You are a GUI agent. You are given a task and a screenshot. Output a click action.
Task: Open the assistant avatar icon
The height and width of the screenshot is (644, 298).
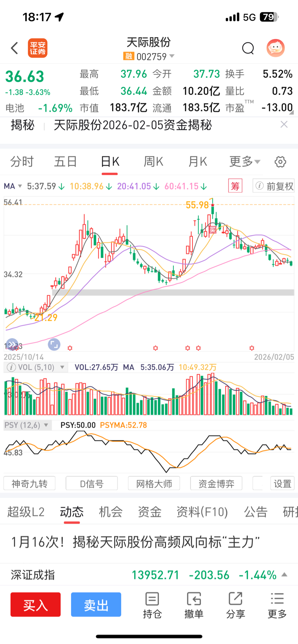pos(275,48)
